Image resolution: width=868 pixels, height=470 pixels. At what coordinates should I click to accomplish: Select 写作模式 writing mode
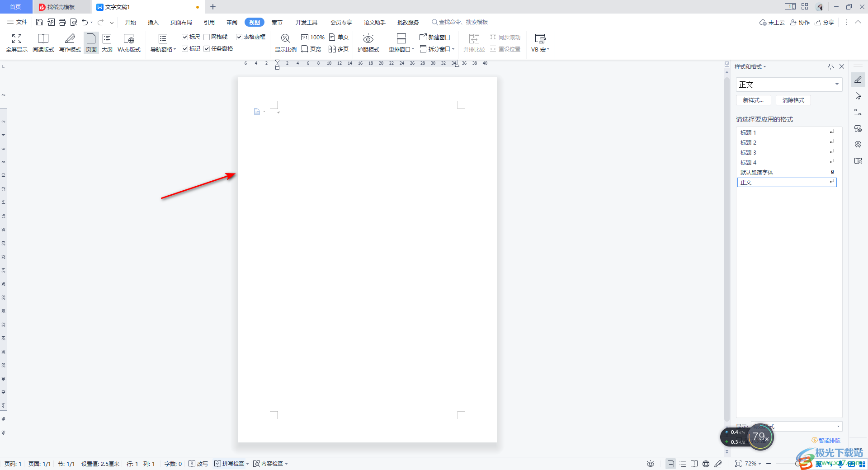[x=70, y=43]
